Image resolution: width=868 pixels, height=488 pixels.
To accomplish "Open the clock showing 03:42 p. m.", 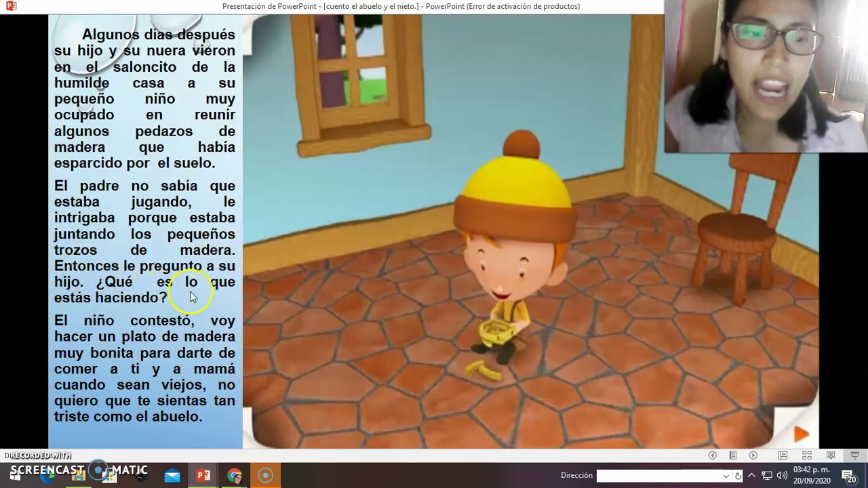I will point(812,475).
